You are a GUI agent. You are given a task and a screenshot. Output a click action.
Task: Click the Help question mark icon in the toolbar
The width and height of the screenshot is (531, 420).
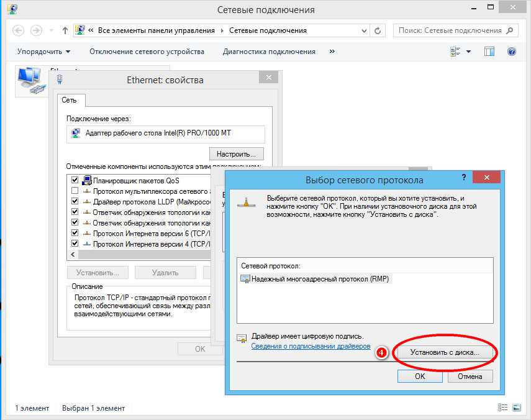(x=512, y=52)
